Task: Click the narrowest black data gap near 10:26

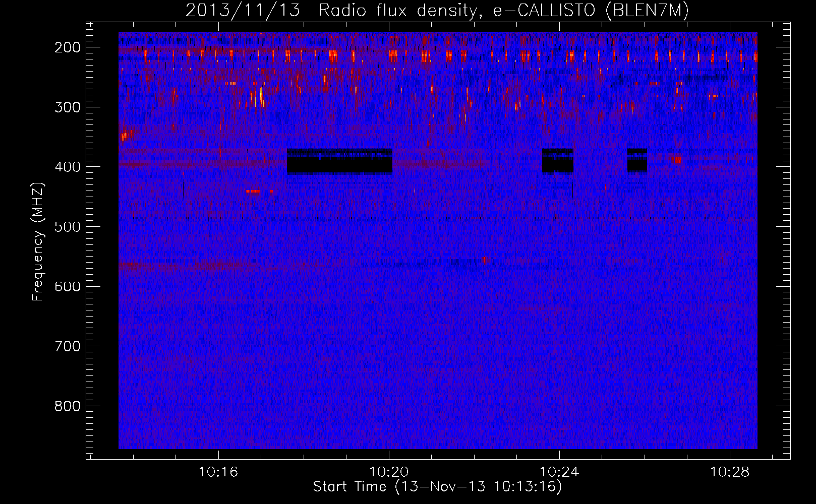Action: tap(637, 160)
